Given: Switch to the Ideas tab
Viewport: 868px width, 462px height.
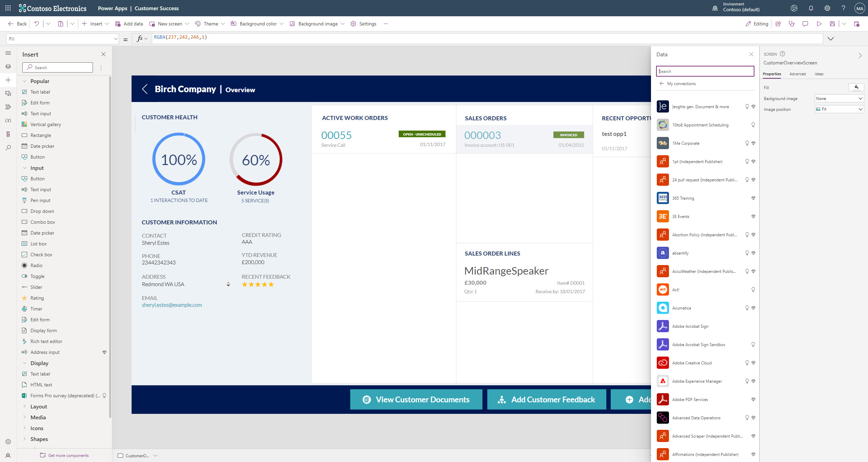Looking at the screenshot, I should (819, 74).
